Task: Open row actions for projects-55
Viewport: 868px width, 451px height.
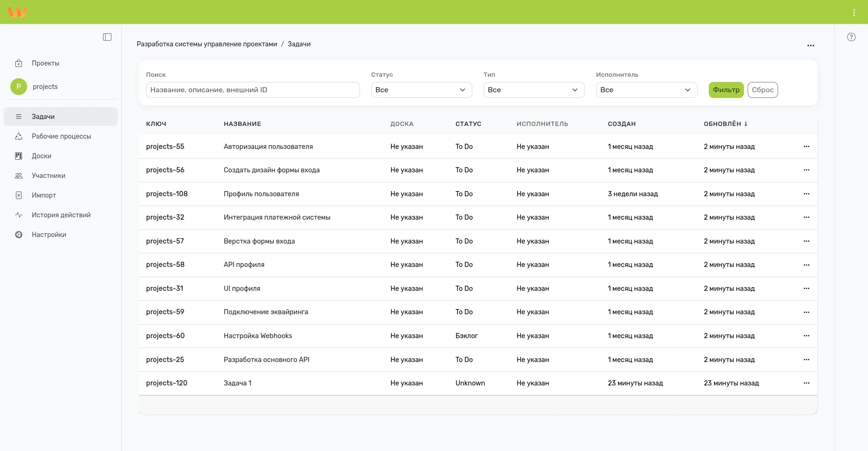Action: (x=806, y=147)
